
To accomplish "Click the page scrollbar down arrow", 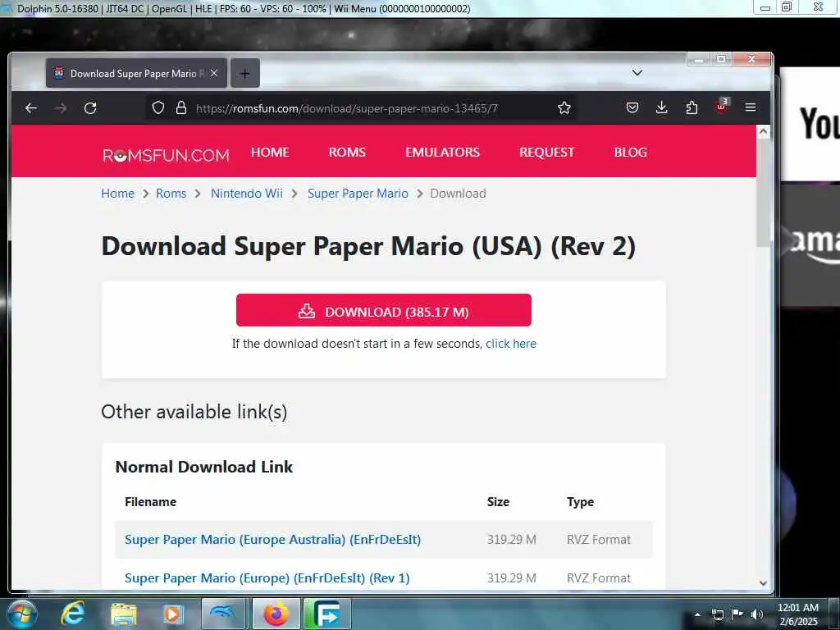I will [764, 583].
